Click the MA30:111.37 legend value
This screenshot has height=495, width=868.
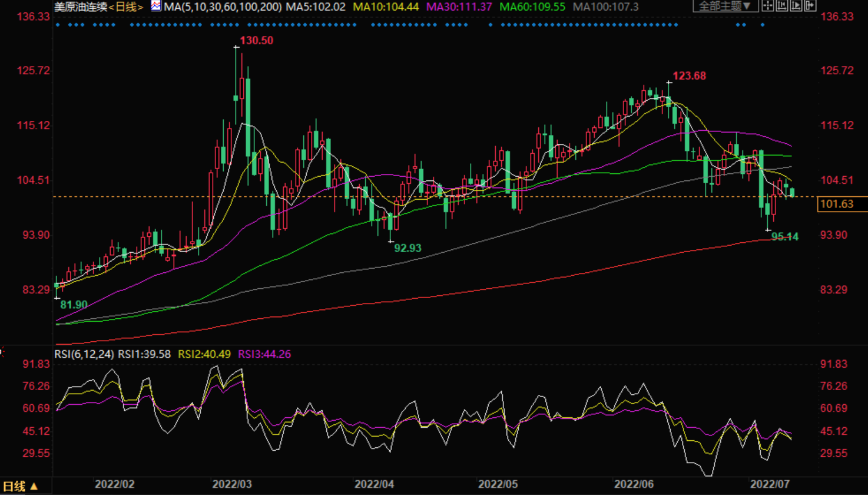459,7
